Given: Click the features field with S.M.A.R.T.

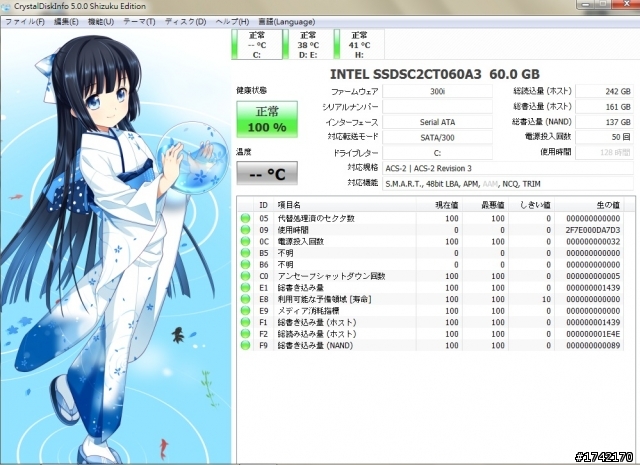Looking at the screenshot, I should point(508,184).
